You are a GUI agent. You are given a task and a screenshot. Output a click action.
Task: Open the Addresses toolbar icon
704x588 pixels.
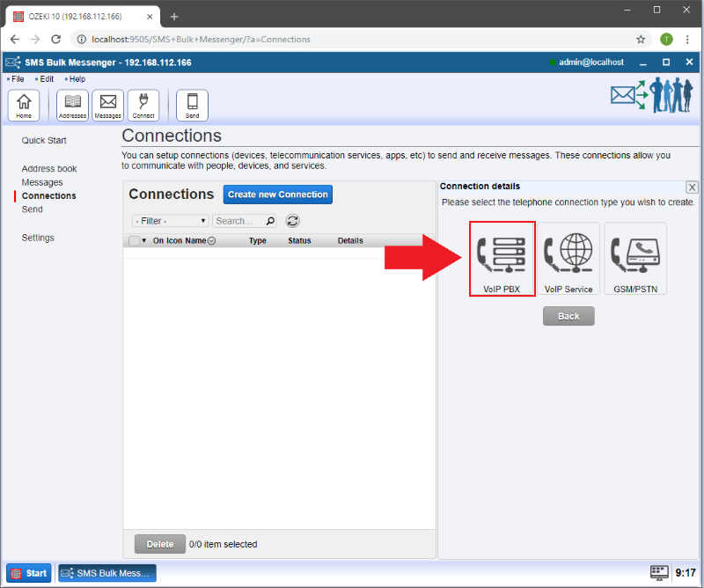coord(72,105)
